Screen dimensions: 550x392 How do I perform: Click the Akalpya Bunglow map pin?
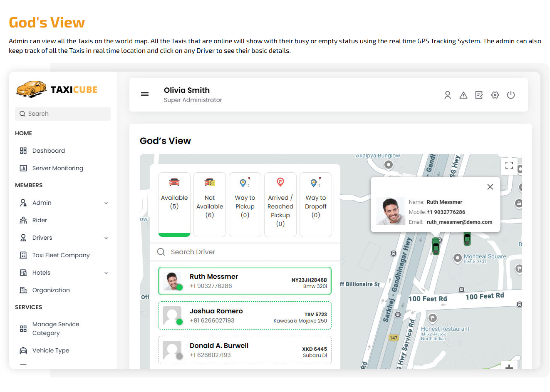388,165
